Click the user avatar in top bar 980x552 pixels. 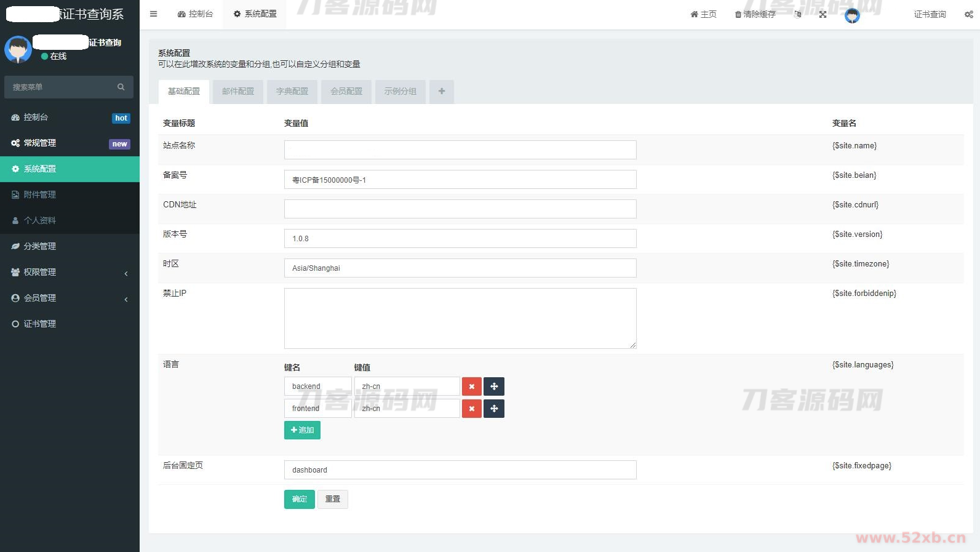pos(852,15)
